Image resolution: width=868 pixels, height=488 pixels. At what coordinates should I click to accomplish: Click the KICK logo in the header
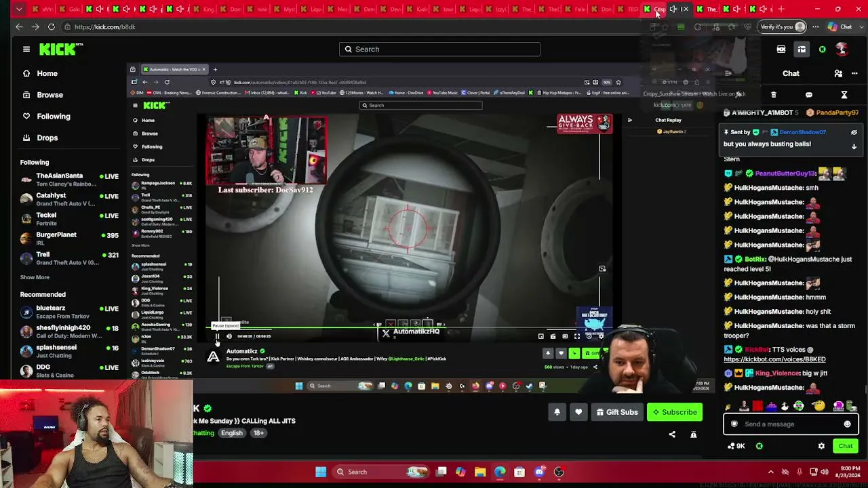coord(61,49)
